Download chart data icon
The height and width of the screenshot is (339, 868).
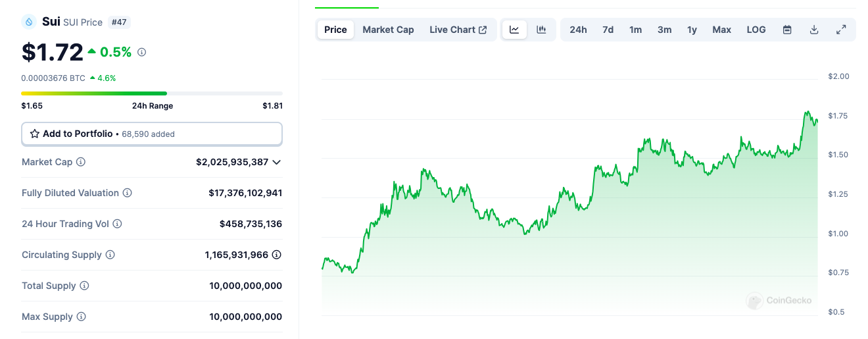coord(814,30)
